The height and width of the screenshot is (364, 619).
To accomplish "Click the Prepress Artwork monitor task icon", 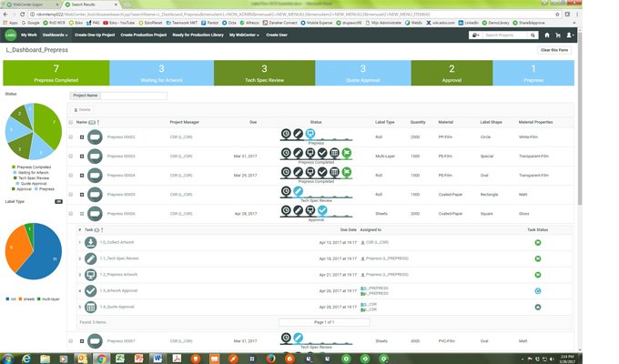I will (x=90, y=275).
